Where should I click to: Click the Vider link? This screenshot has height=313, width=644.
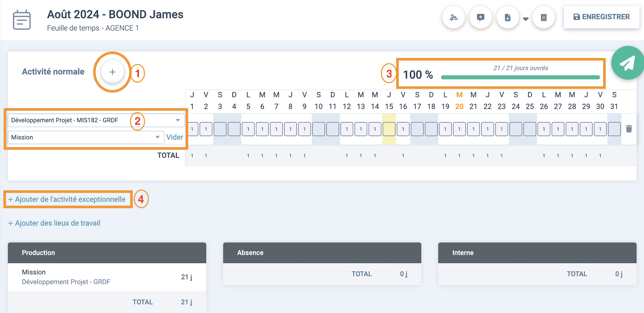point(174,137)
